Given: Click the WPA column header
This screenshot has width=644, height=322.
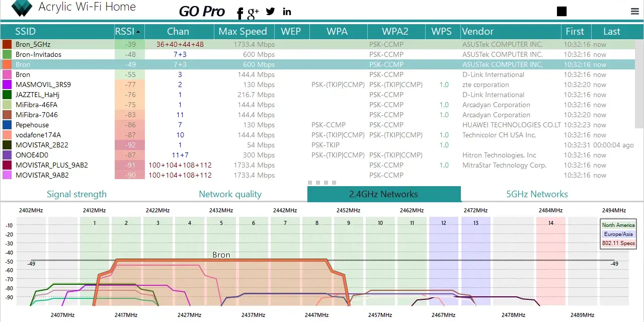Looking at the screenshot, I should (x=338, y=31).
